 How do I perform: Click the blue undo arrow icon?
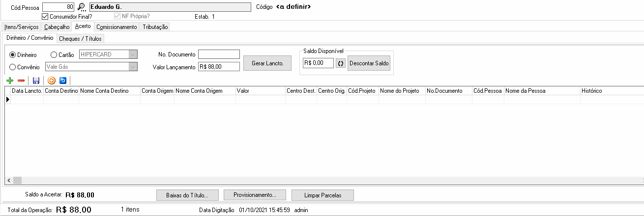pyautogui.click(x=62, y=81)
